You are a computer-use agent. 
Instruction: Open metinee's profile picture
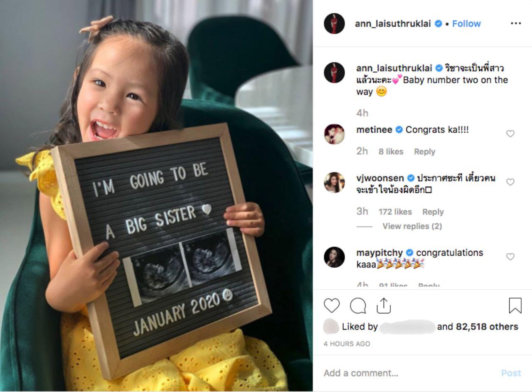click(334, 134)
